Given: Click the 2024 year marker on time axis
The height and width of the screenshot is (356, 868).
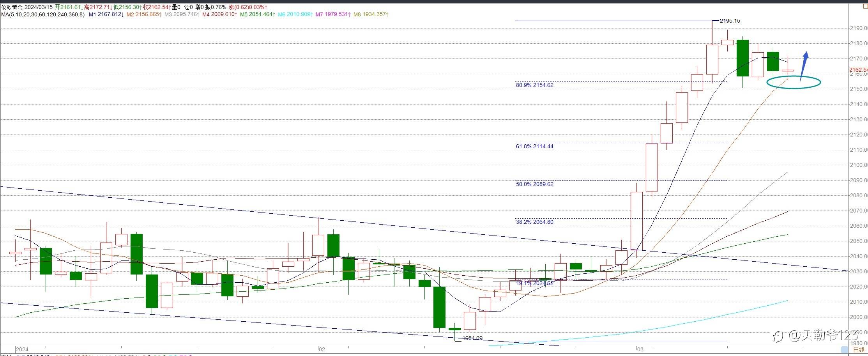Looking at the screenshot, I should [22, 350].
